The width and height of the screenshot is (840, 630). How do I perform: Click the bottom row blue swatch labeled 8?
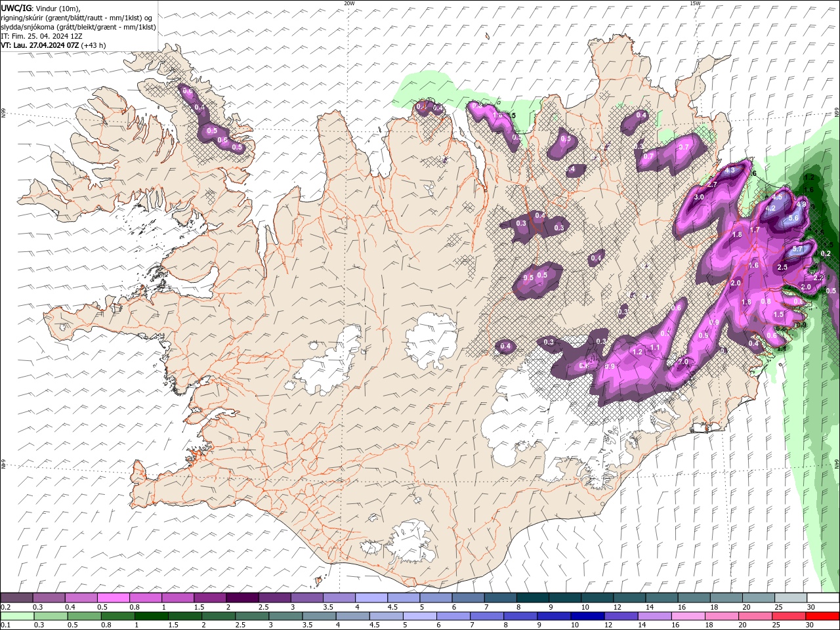click(519, 616)
